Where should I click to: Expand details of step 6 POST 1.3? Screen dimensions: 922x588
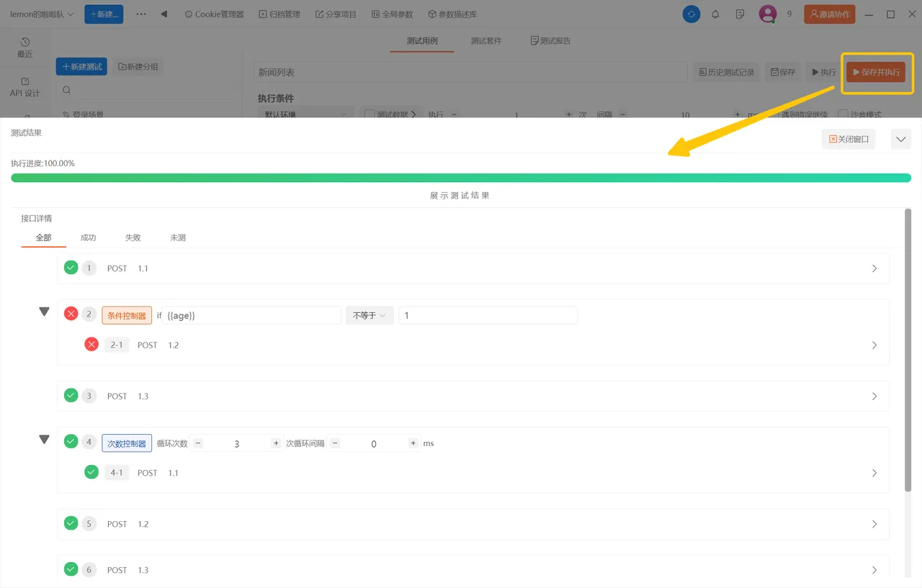874,570
